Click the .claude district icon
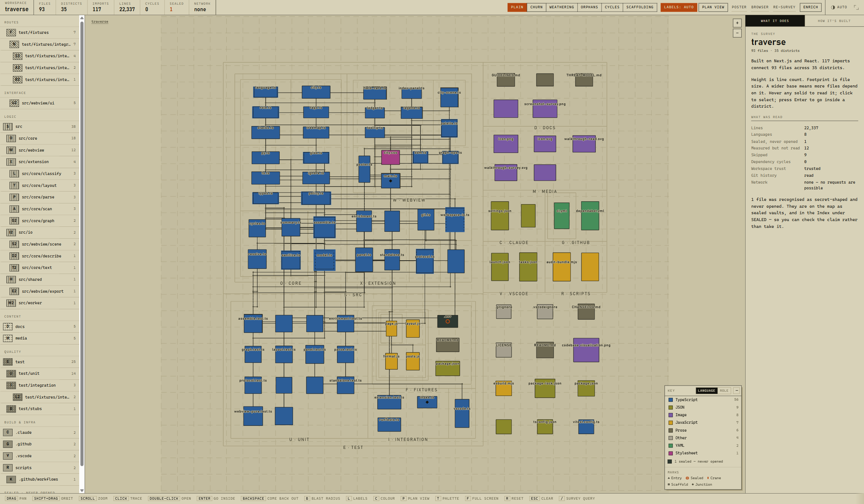The image size is (864, 504). tap(8, 432)
